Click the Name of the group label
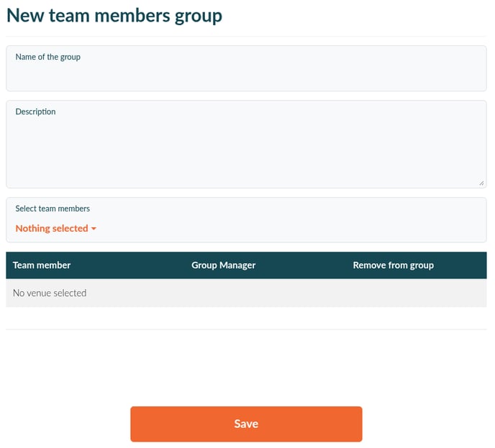495x448 pixels. (x=47, y=57)
